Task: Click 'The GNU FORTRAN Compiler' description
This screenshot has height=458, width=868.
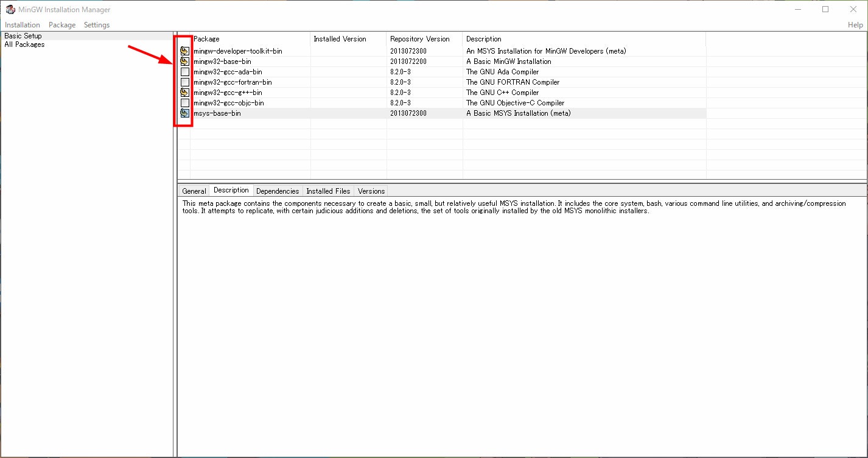Action: pos(513,82)
